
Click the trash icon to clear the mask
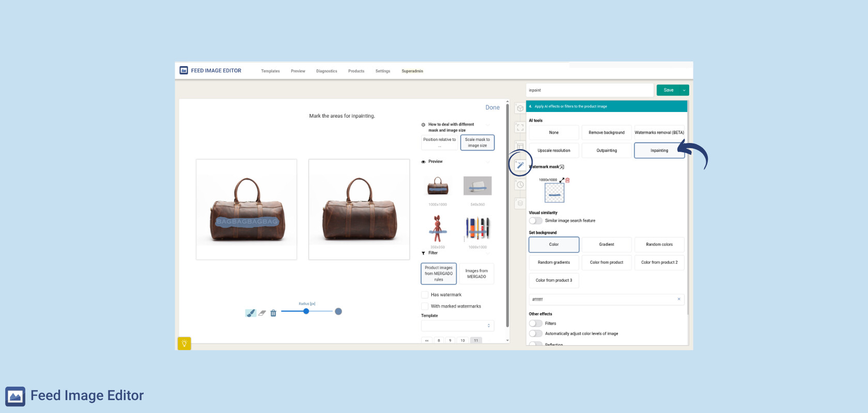coord(273,313)
